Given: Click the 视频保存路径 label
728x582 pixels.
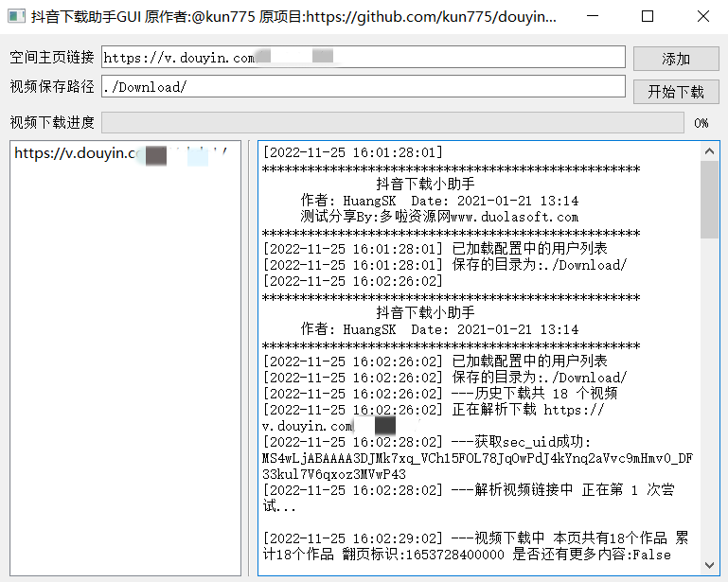Looking at the screenshot, I should (x=52, y=86).
